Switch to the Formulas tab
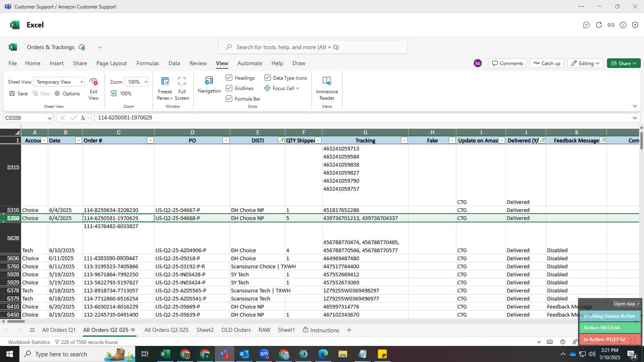The height and width of the screenshot is (362, 644). [x=148, y=63]
